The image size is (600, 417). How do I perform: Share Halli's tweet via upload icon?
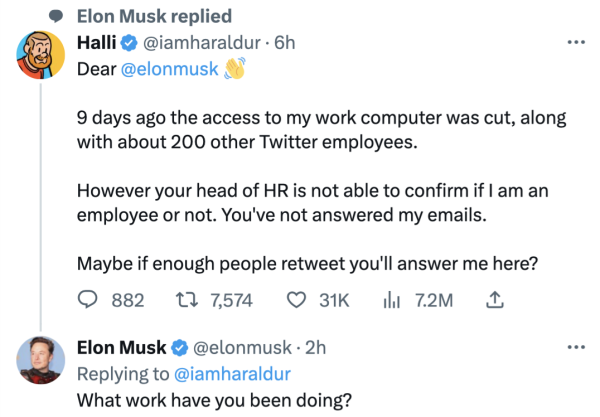[x=492, y=299]
